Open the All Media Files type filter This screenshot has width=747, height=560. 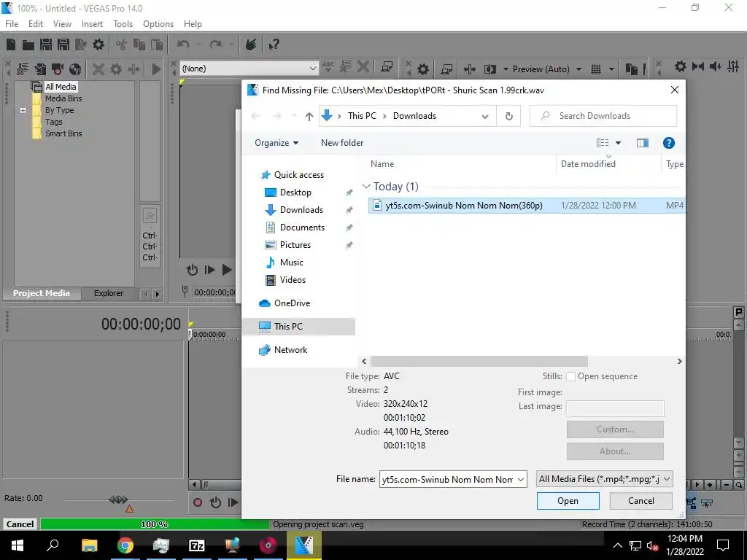pos(604,479)
